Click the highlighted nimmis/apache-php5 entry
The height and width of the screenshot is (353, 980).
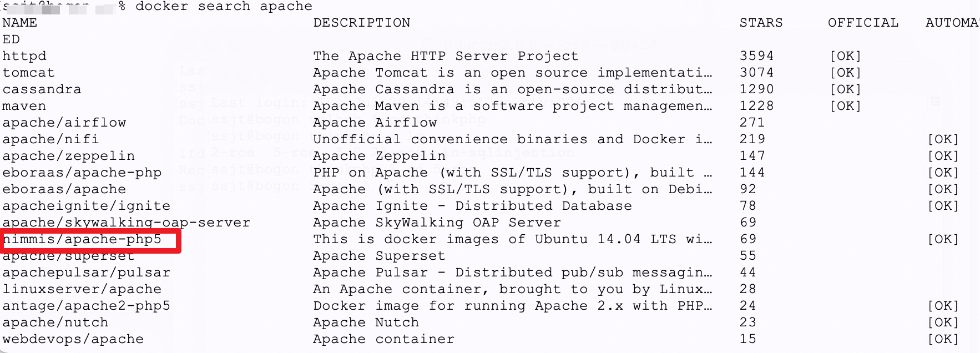pyautogui.click(x=82, y=239)
